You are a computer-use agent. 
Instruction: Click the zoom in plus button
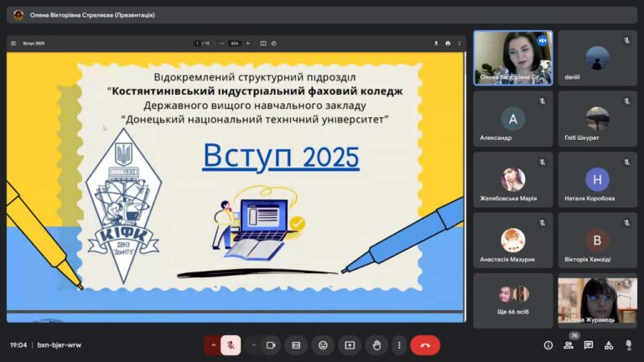[x=247, y=43]
